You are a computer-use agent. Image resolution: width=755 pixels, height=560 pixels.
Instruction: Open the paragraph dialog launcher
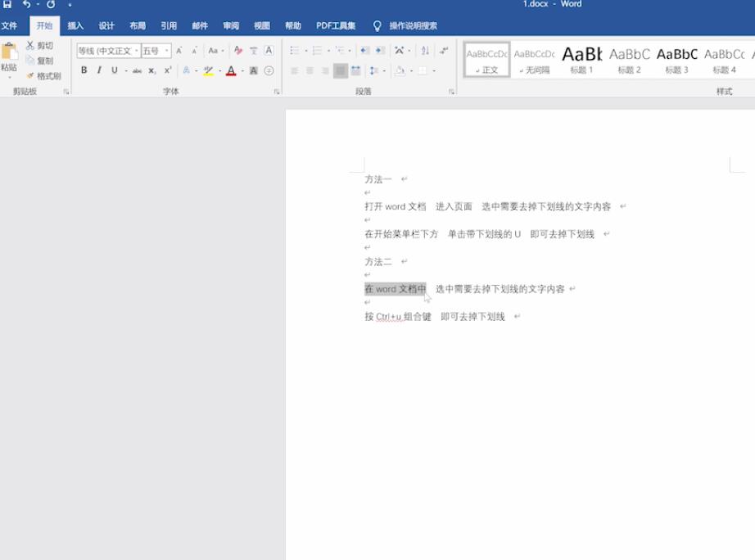click(x=452, y=92)
